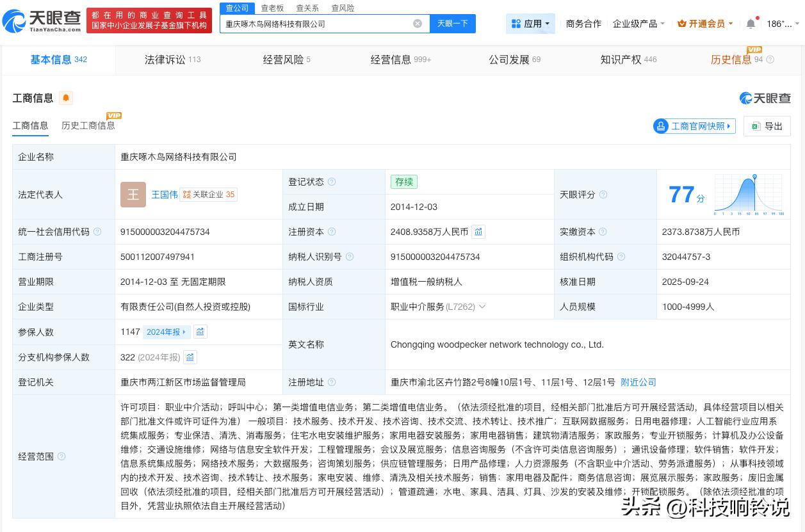This screenshot has width=805, height=532.
Task: Select the 历史工商信息 tab
Action: click(88, 125)
